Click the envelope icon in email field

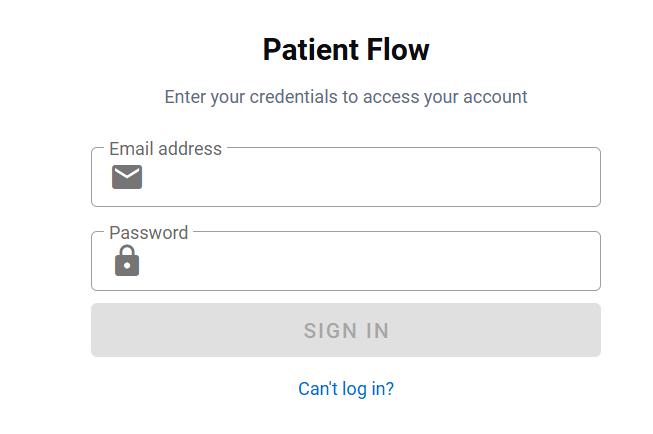point(127,177)
